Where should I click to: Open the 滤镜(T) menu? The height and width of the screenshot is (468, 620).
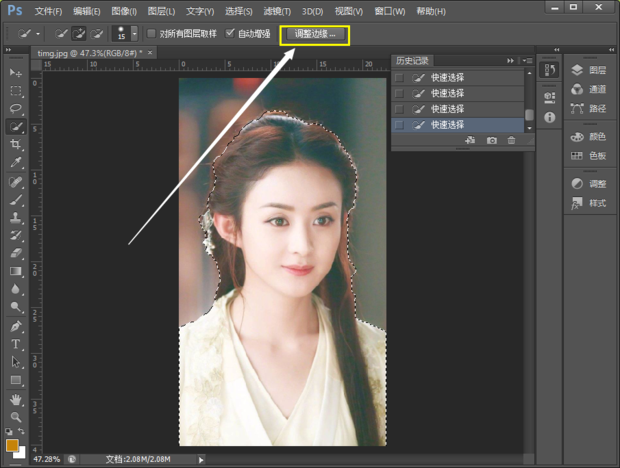(277, 11)
